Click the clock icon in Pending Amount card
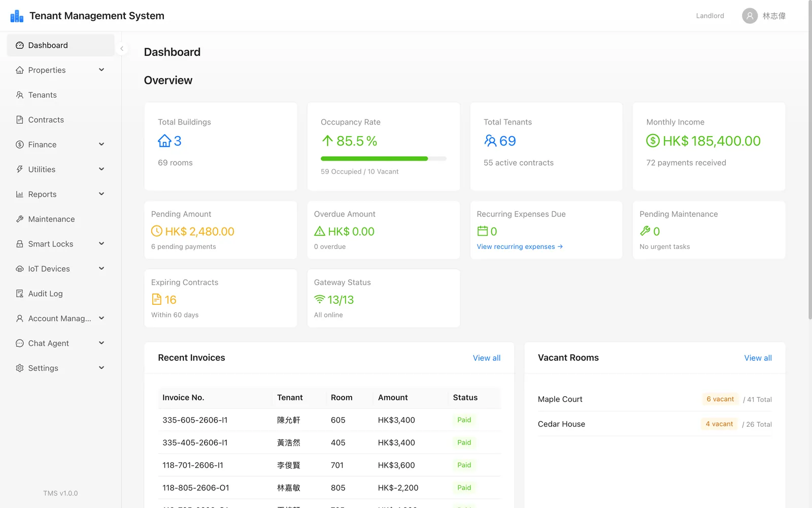Viewport: 812px width, 508px height. [157, 231]
